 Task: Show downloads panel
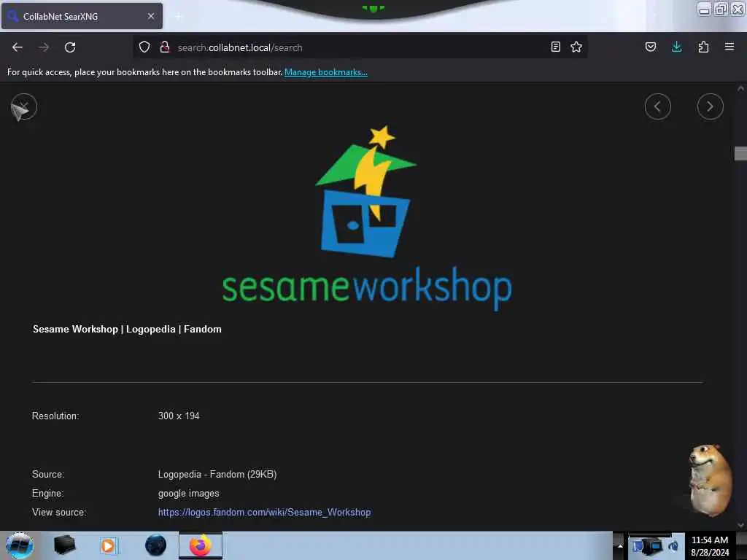[x=677, y=47]
